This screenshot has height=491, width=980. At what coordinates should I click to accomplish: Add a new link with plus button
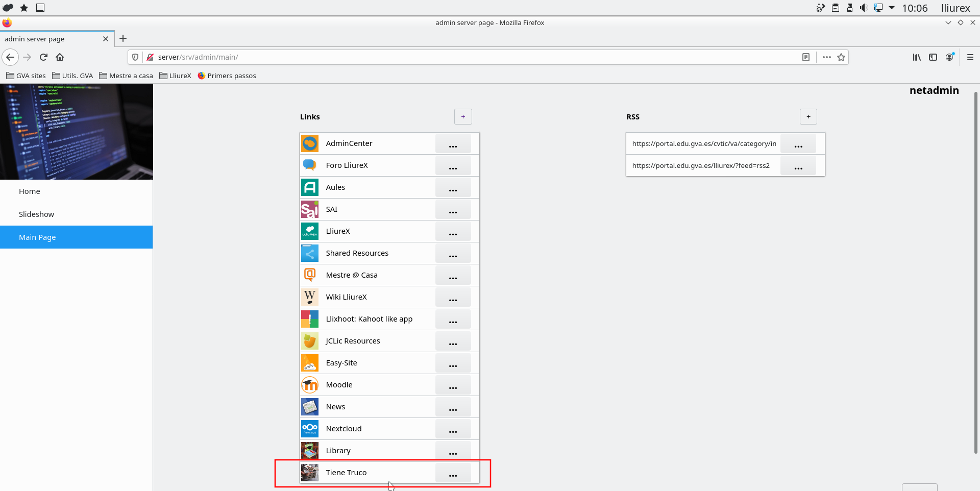(x=463, y=117)
